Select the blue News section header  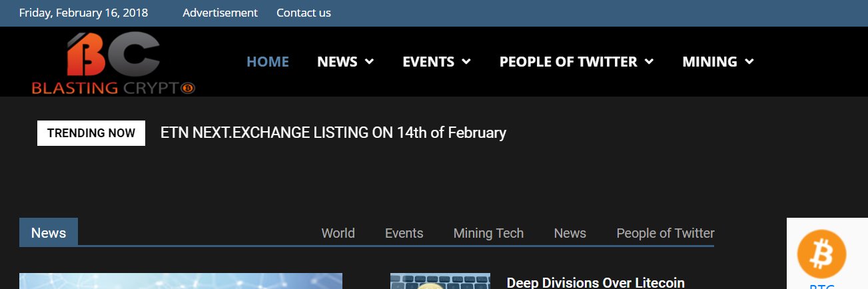tap(49, 232)
